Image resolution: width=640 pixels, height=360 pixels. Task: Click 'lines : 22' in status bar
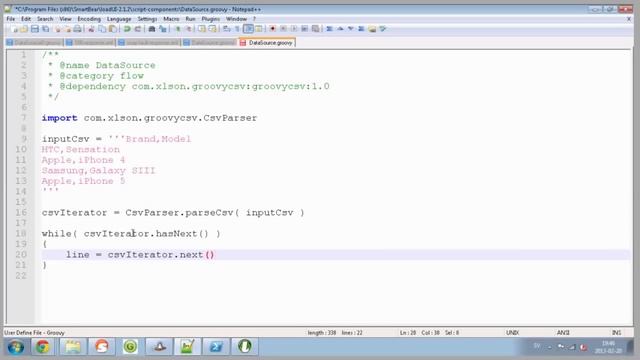click(x=352, y=333)
